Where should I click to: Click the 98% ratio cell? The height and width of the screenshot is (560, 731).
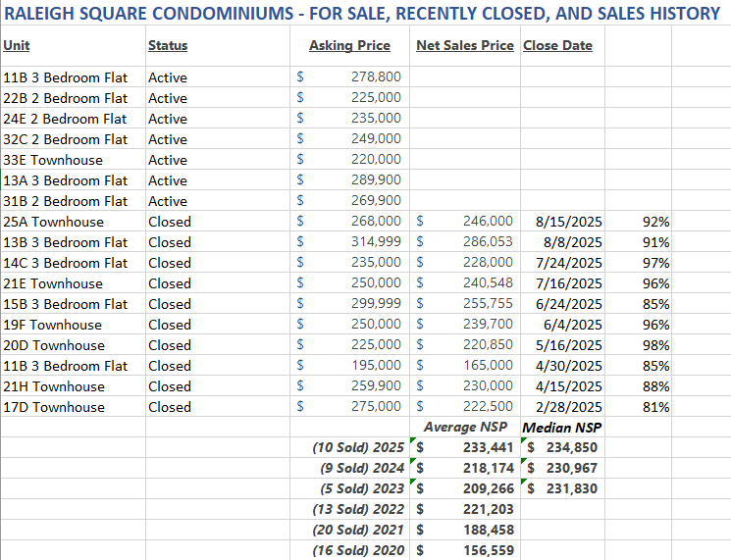point(655,345)
